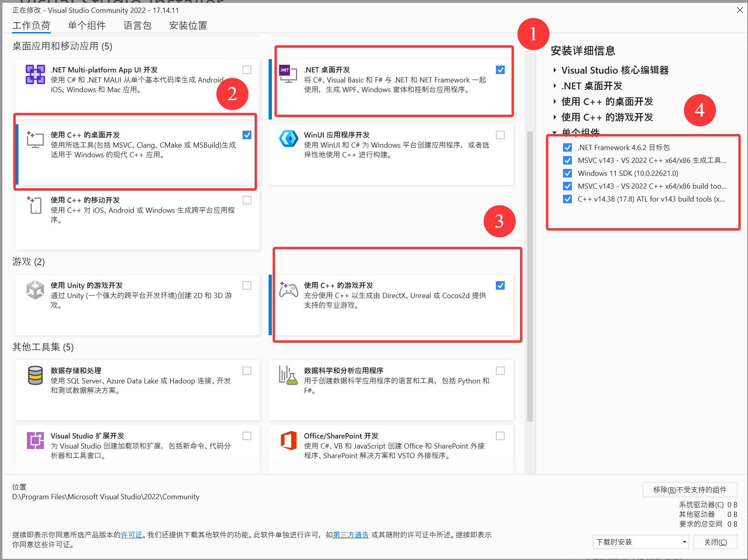Click the 其他工具集 (5) heading
The width and height of the screenshot is (748, 560).
point(43,347)
